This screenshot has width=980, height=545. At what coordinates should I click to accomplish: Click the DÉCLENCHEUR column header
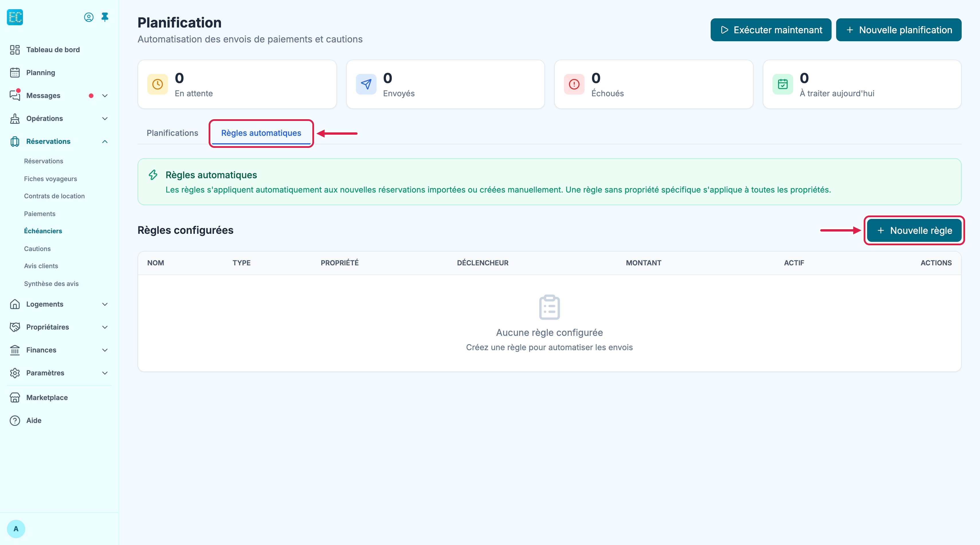coord(482,263)
